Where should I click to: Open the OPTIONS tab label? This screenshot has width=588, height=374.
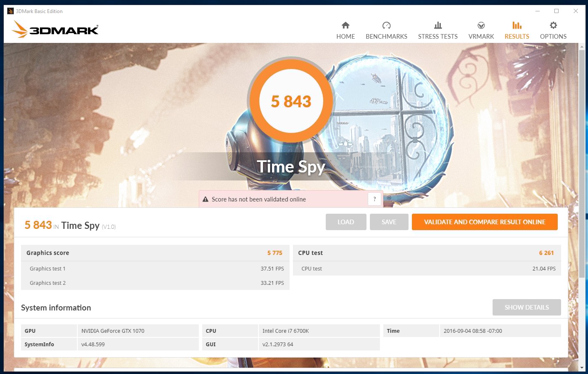tap(554, 37)
